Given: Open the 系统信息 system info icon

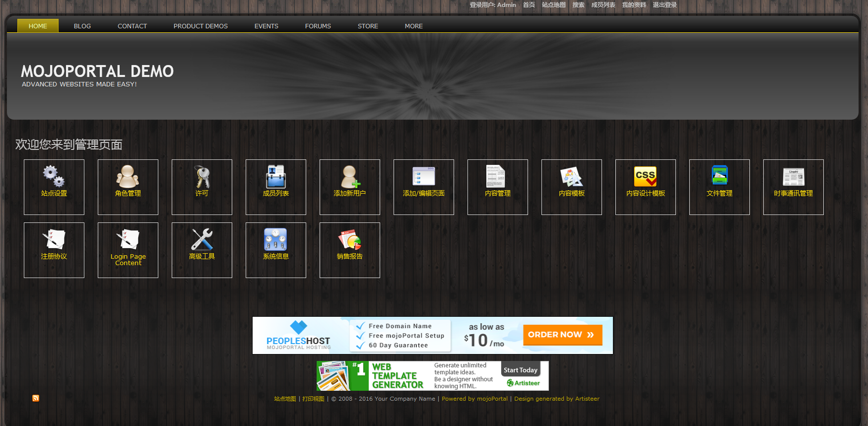Looking at the screenshot, I should [275, 239].
